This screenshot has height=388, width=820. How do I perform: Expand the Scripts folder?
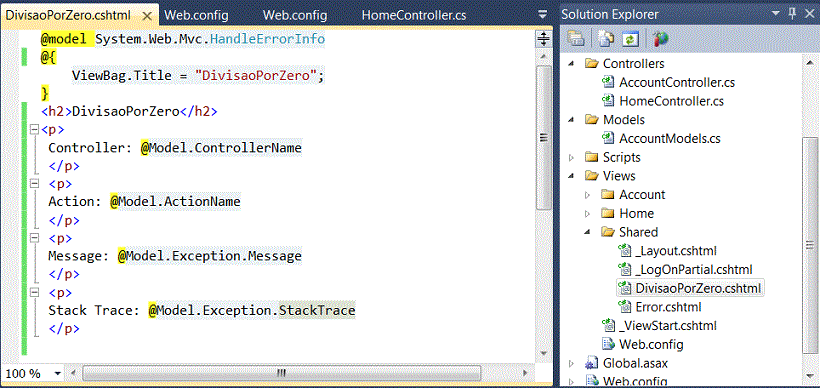pyautogui.click(x=571, y=157)
